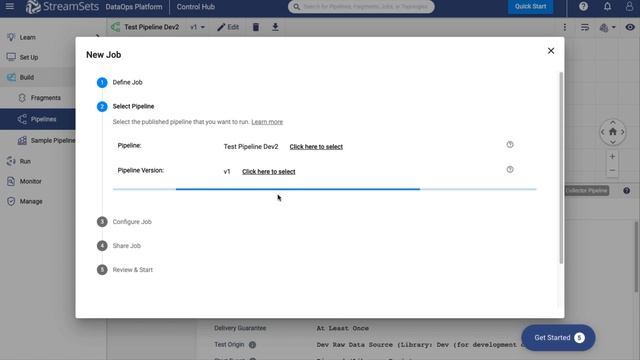This screenshot has width=640, height=360.
Task: Go to step 4 Share Job
Action: point(119,246)
